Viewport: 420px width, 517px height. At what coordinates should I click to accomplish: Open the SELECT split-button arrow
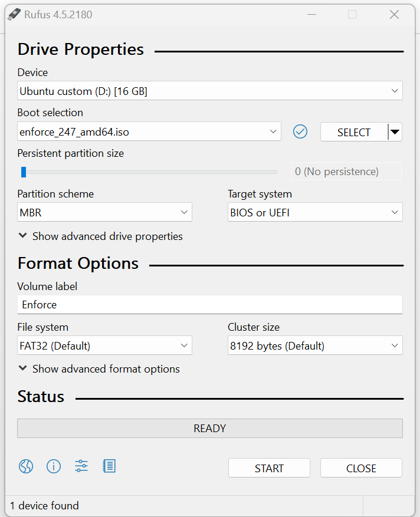pyautogui.click(x=394, y=131)
